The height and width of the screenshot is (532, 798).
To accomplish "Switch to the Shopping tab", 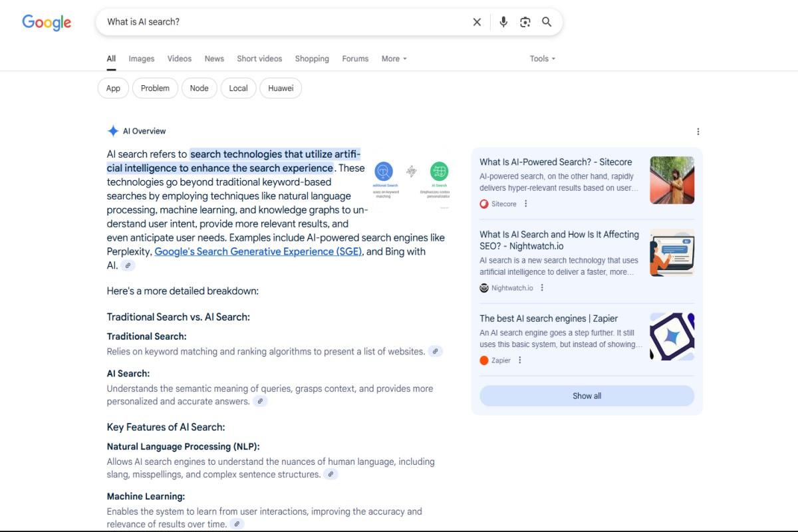I will click(x=312, y=59).
